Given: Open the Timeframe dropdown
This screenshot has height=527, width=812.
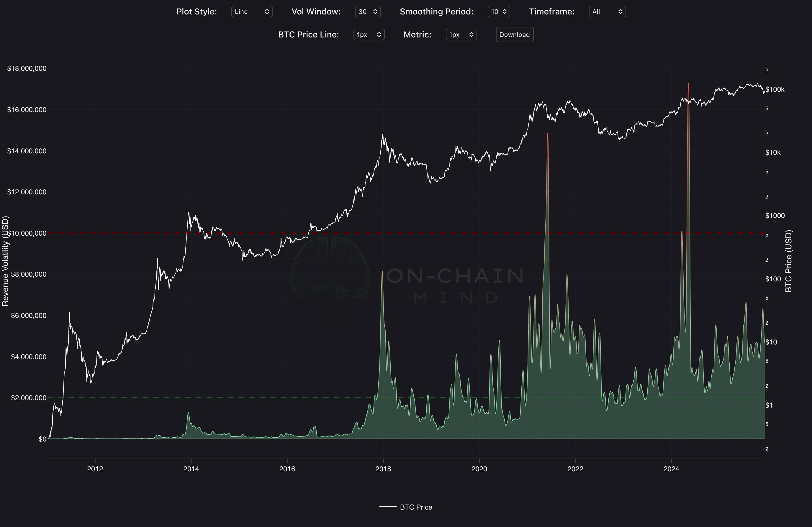Looking at the screenshot, I should click(x=607, y=12).
